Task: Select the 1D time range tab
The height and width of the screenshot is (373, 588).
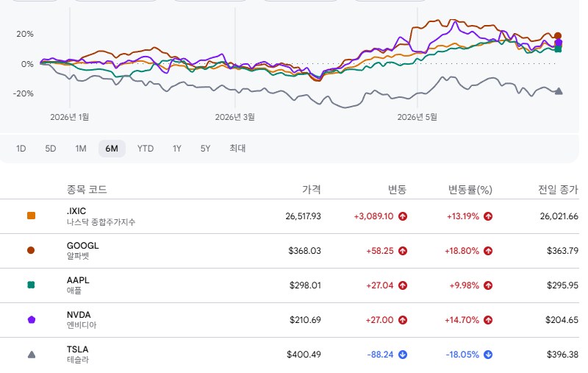Action: click(21, 149)
